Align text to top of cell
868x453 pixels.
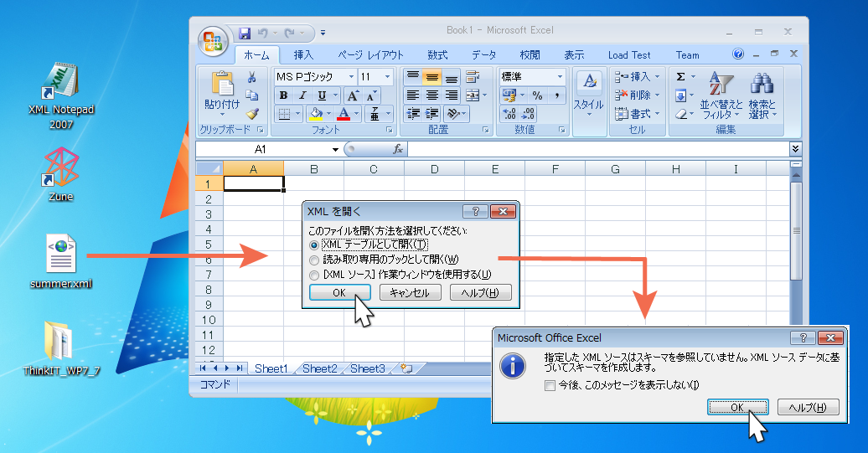(412, 76)
